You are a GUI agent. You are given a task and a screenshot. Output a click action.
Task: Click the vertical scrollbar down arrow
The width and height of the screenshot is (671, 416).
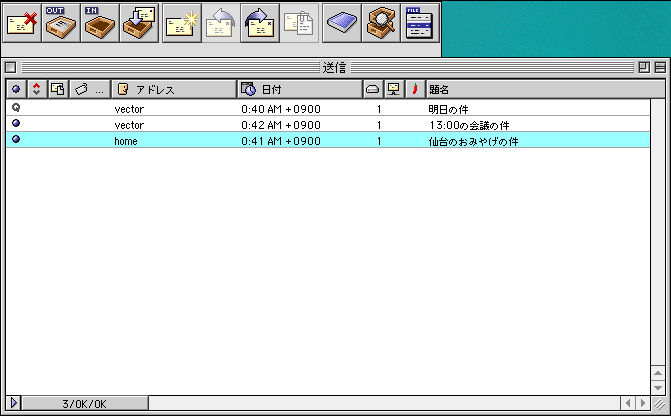pos(657,386)
